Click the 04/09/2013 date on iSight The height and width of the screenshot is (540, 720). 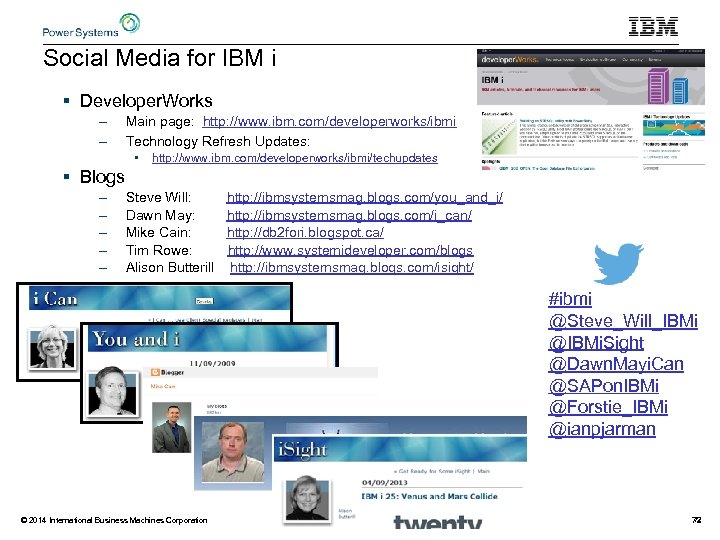point(385,483)
